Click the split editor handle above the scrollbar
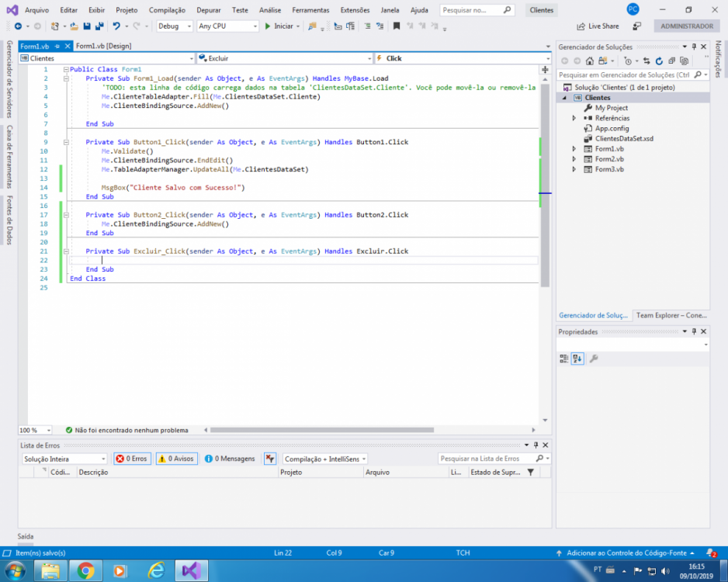The height and width of the screenshot is (582, 728). point(545,70)
